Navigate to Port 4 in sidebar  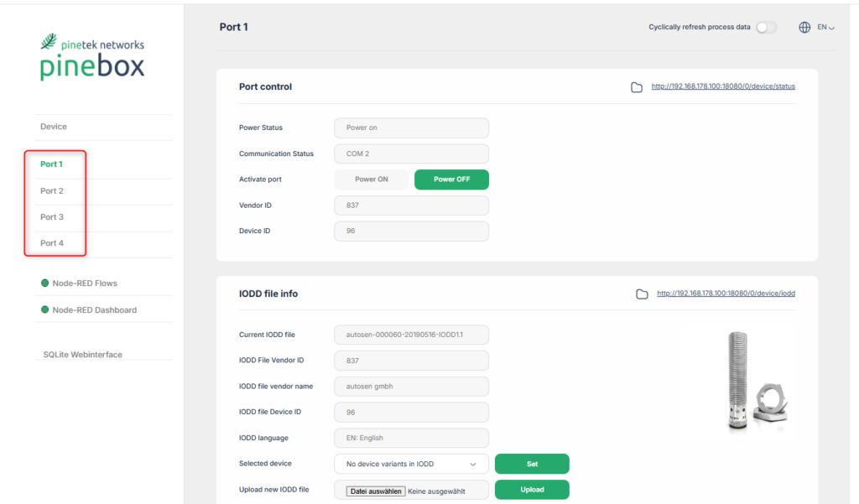pos(52,243)
